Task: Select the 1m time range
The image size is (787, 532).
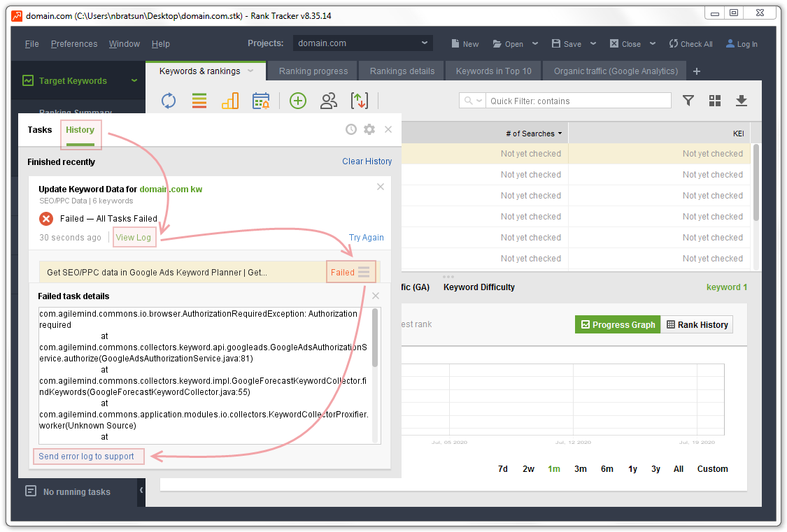Action: [554, 469]
